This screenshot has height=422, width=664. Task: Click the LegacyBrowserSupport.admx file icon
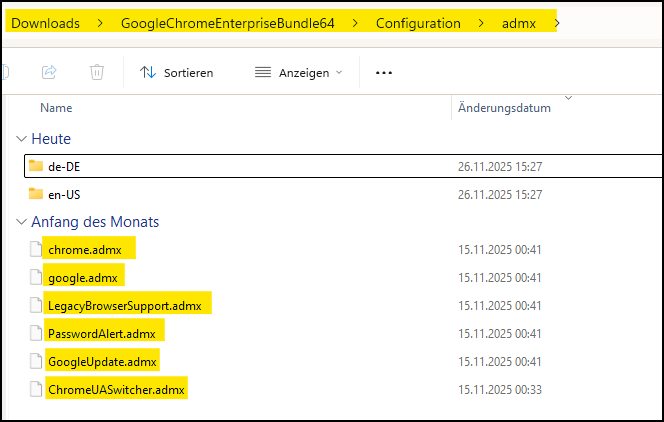click(36, 305)
